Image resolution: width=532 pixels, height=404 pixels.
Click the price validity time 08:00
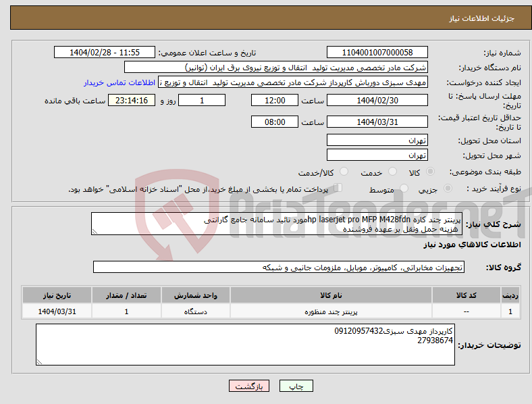(275, 122)
